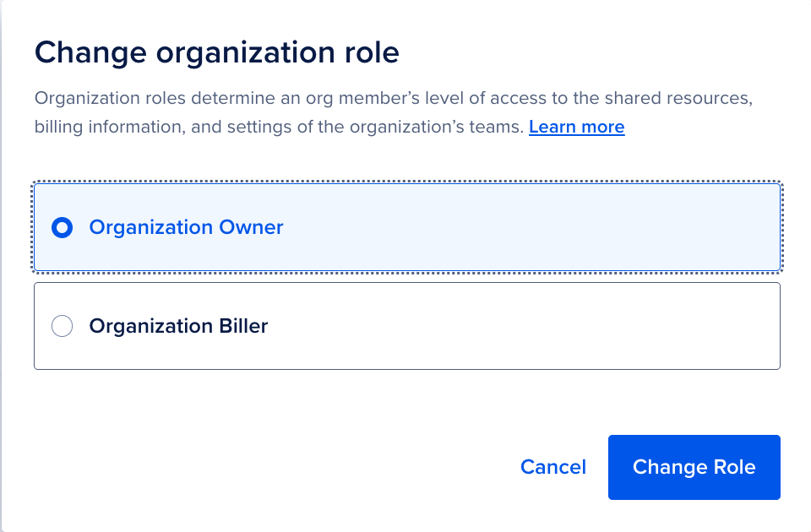Click the filled blue circle beside Organization Owner
The image size is (811, 532).
(62, 228)
